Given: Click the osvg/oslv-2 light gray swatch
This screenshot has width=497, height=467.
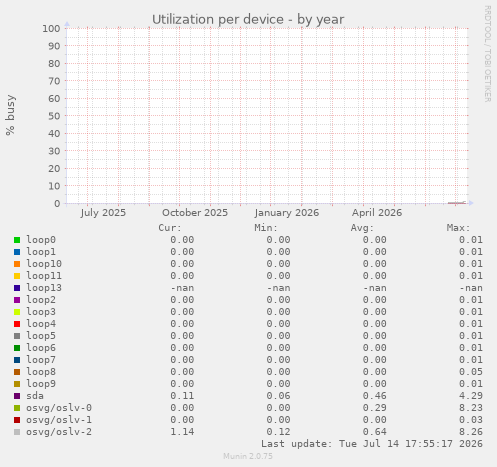Looking at the screenshot, I should [x=17, y=432].
